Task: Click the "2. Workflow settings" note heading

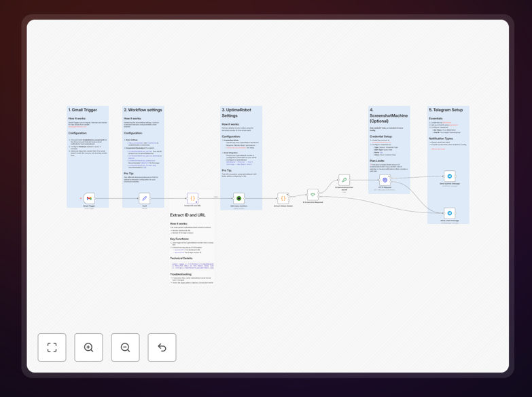Action: (143, 110)
